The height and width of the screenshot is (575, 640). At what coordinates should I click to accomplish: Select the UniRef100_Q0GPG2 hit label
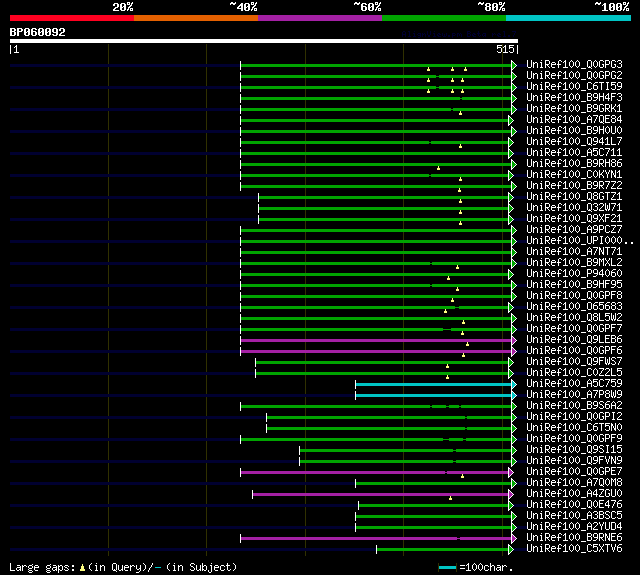(574, 75)
